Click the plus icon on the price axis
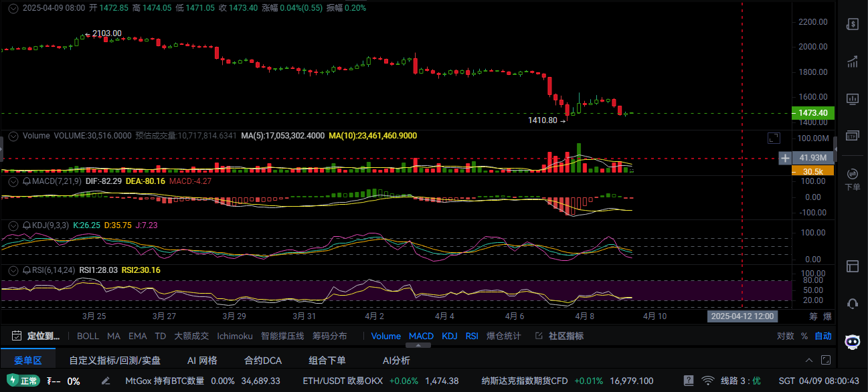 click(785, 158)
